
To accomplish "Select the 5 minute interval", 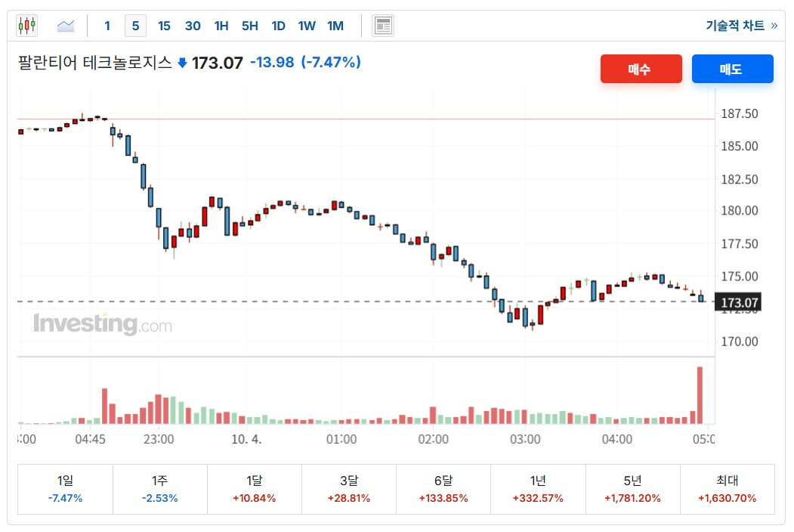I will pyautogui.click(x=135, y=26).
